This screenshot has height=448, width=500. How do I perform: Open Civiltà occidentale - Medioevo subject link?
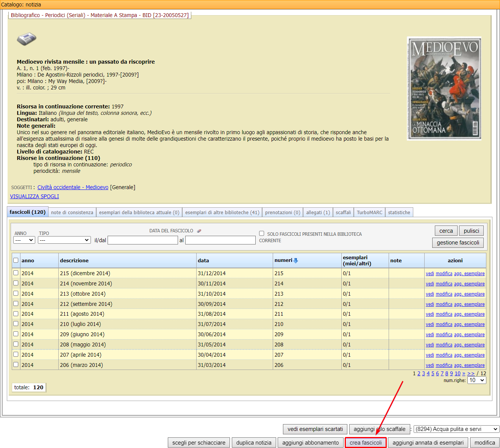click(x=73, y=187)
